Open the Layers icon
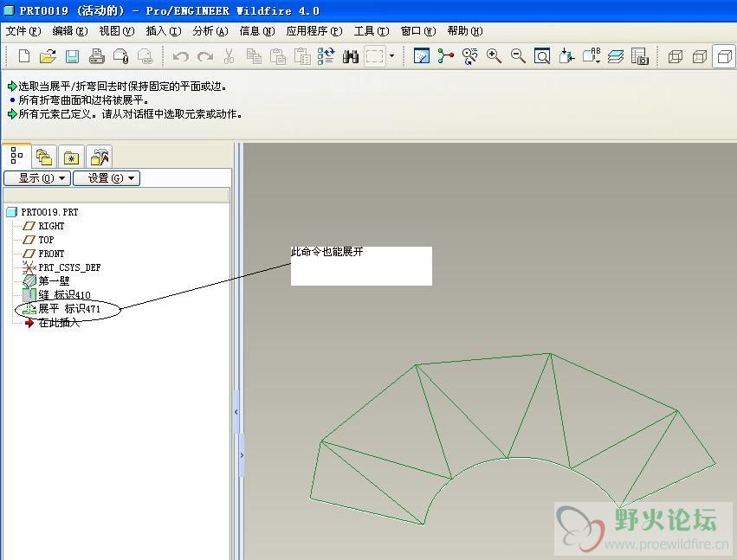Viewport: 737px width, 560px height. [x=615, y=56]
